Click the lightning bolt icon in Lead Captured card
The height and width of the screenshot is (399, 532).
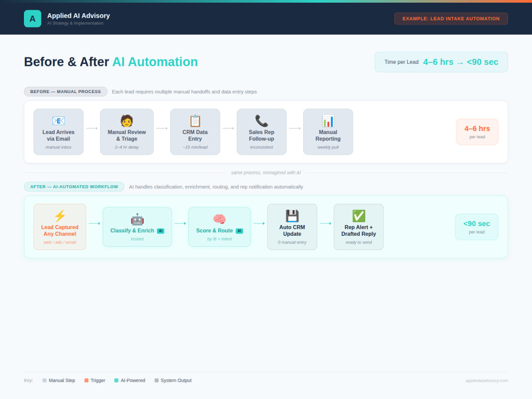[60, 216]
